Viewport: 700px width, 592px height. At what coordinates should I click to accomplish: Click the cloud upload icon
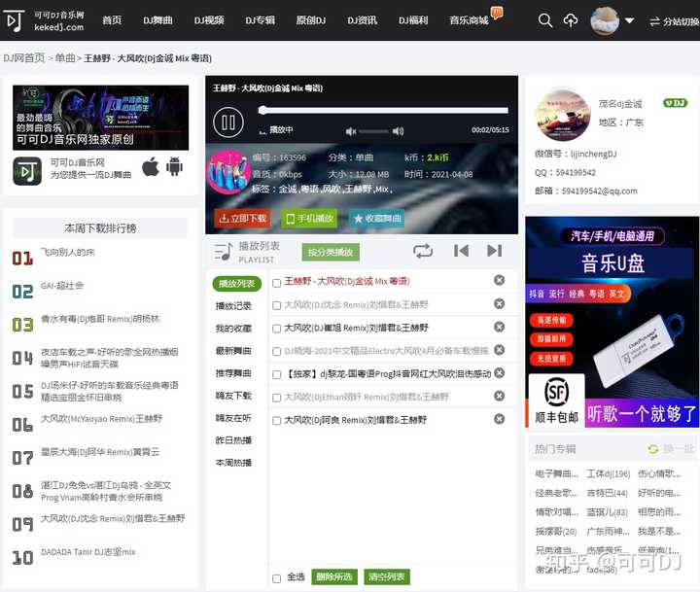[570, 20]
